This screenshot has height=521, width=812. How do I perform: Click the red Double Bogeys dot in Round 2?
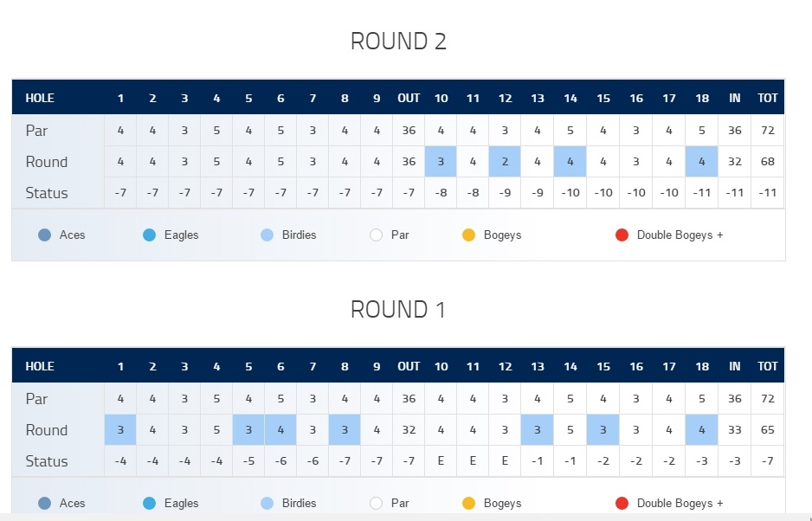click(x=622, y=235)
